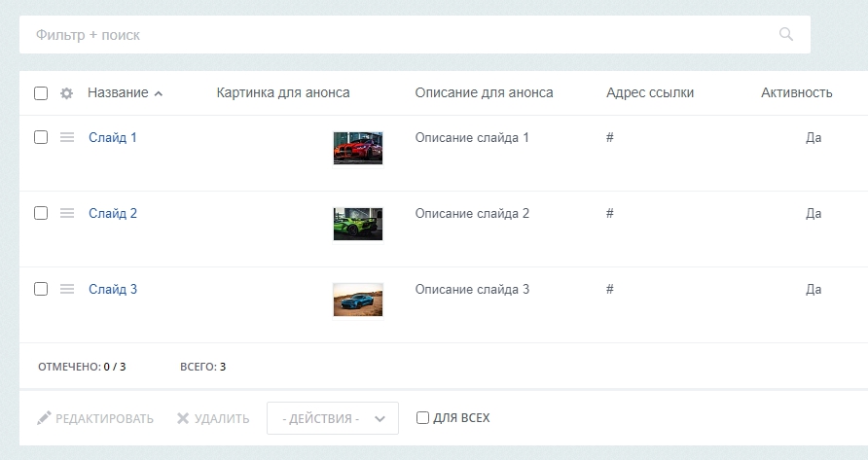Open the Слайд 1 link

[x=112, y=137]
